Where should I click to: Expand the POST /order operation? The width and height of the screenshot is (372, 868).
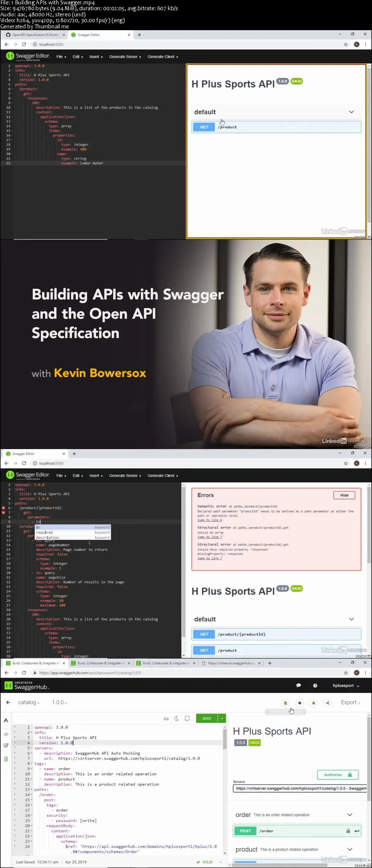[x=297, y=831]
